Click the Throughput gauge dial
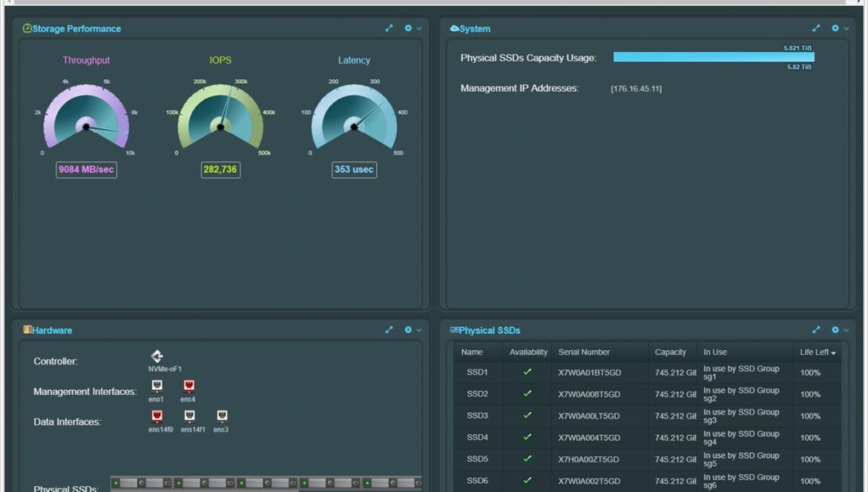The width and height of the screenshot is (868, 492). coord(86,117)
